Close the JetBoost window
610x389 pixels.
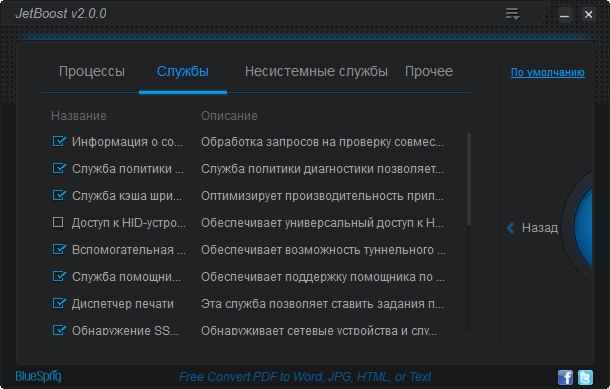click(x=588, y=15)
